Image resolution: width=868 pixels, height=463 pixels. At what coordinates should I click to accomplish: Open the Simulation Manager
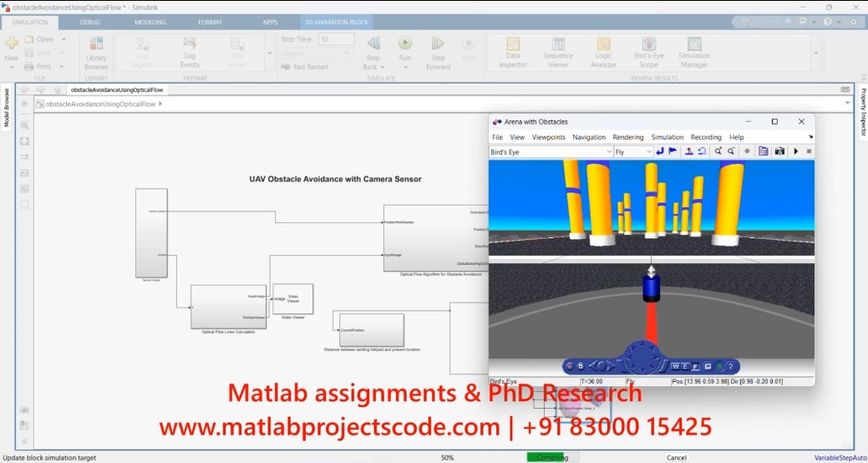click(x=694, y=53)
